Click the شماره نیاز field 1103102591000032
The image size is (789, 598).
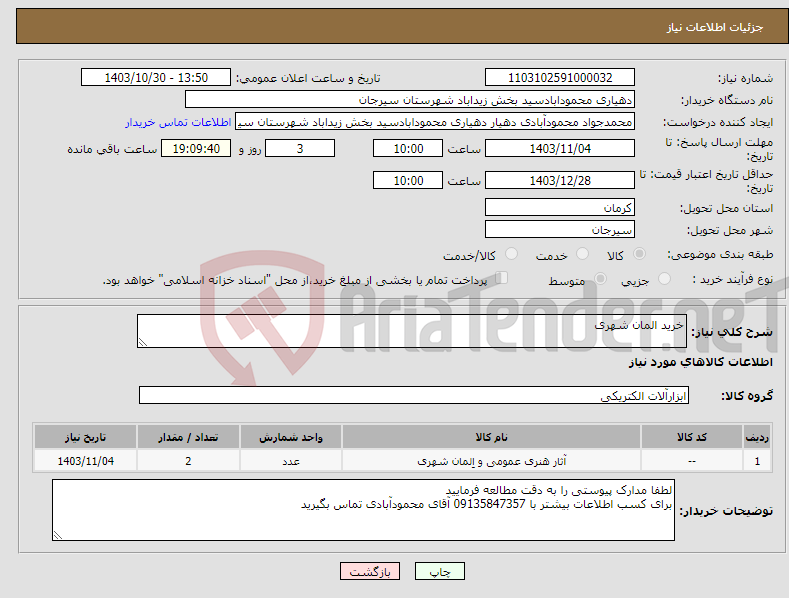560,78
